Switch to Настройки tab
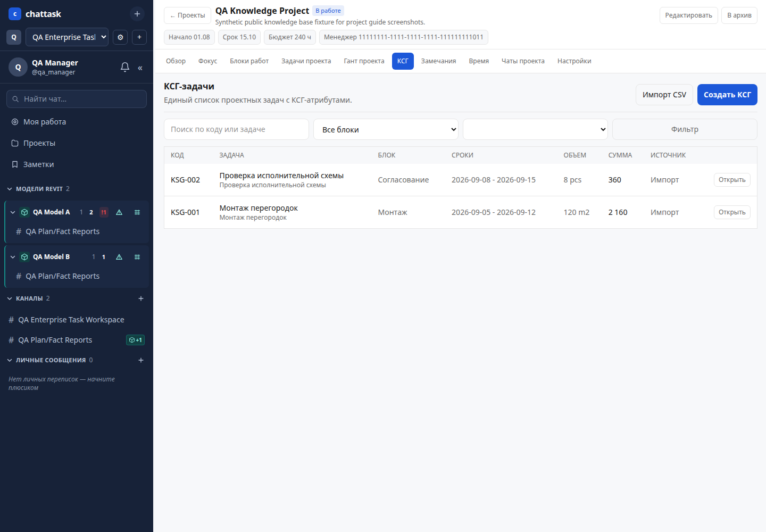The image size is (766, 532). click(574, 61)
